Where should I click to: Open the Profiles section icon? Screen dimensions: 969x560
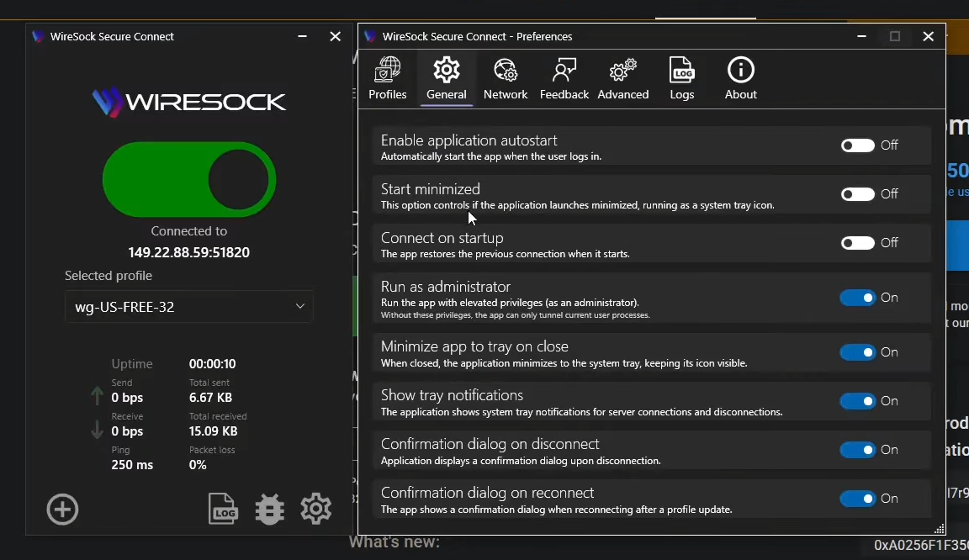click(387, 77)
